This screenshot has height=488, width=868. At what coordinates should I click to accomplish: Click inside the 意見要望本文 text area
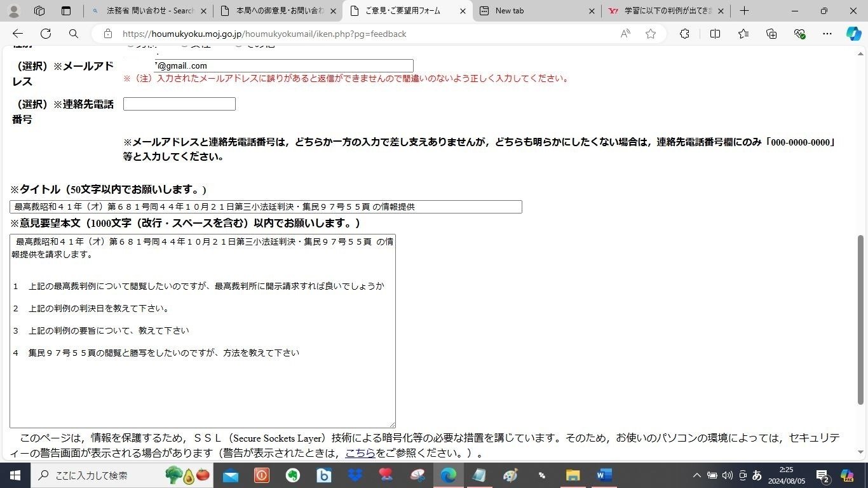tap(203, 331)
